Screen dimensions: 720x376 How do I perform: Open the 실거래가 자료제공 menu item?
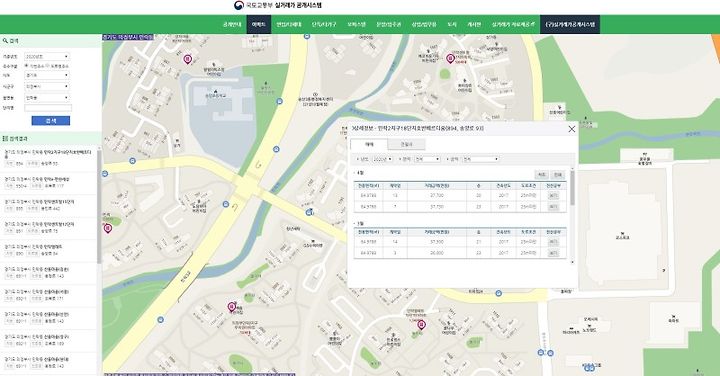(x=513, y=24)
